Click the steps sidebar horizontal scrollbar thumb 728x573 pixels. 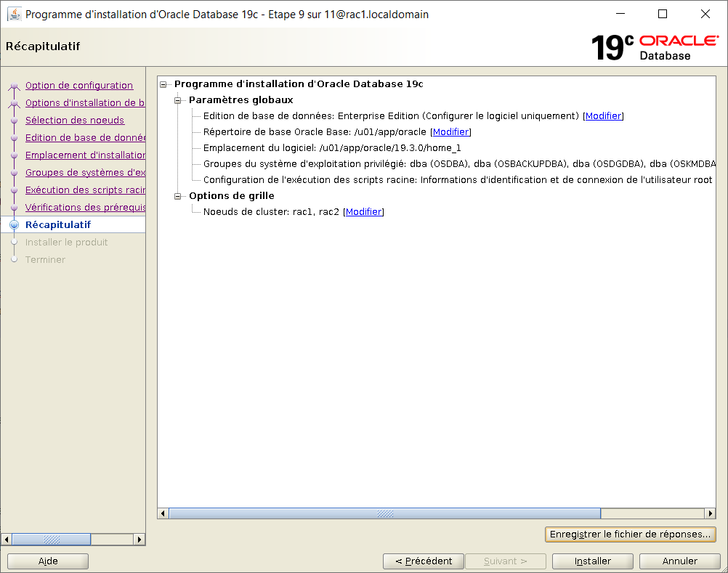coord(51,539)
